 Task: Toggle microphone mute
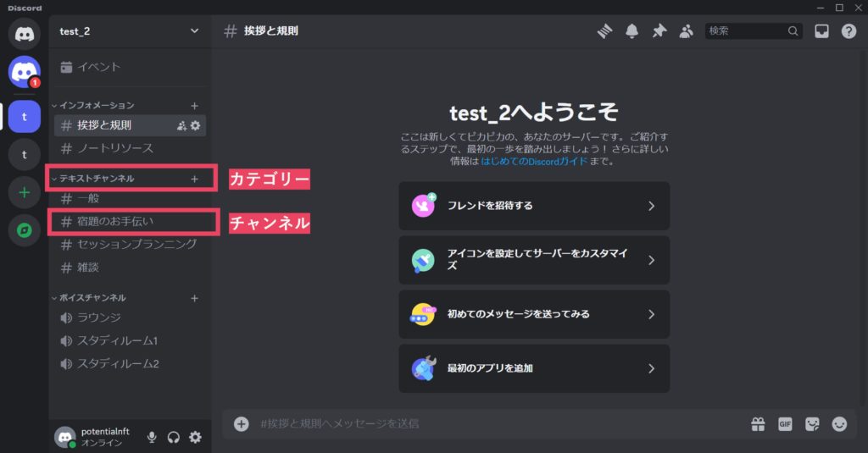152,437
